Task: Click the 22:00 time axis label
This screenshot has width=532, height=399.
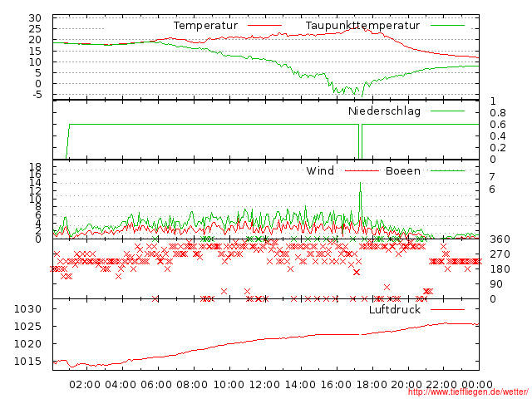Action: (x=441, y=385)
